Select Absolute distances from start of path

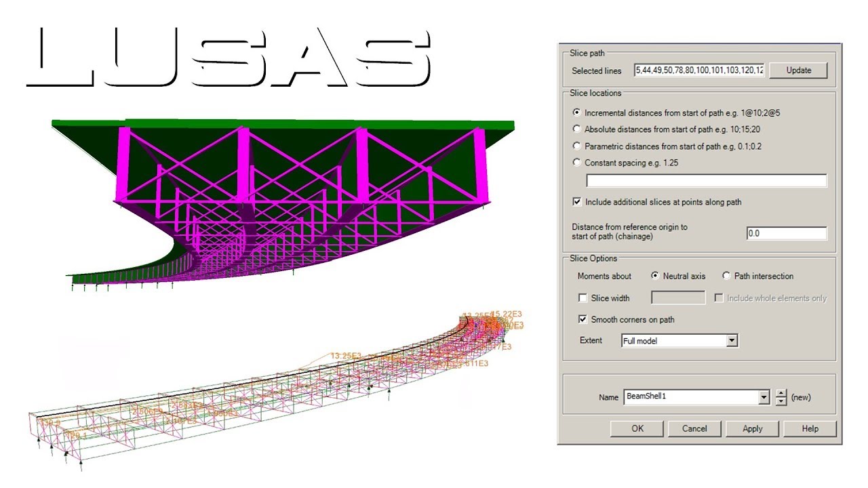pyautogui.click(x=577, y=129)
